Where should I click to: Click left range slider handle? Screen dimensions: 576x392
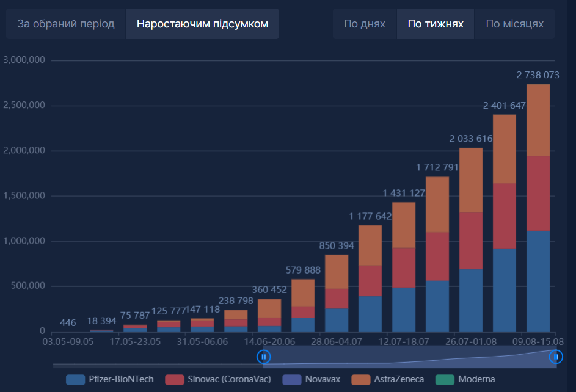(263, 357)
